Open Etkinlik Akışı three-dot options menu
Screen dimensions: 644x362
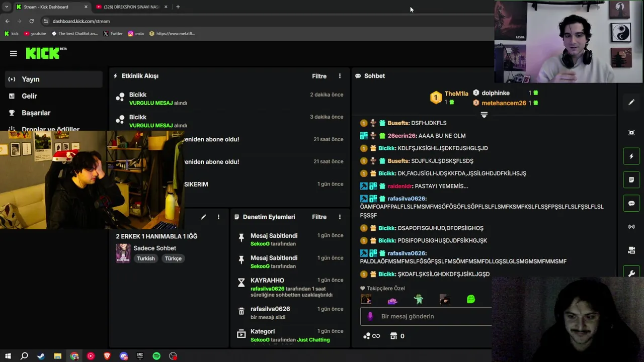(x=340, y=76)
